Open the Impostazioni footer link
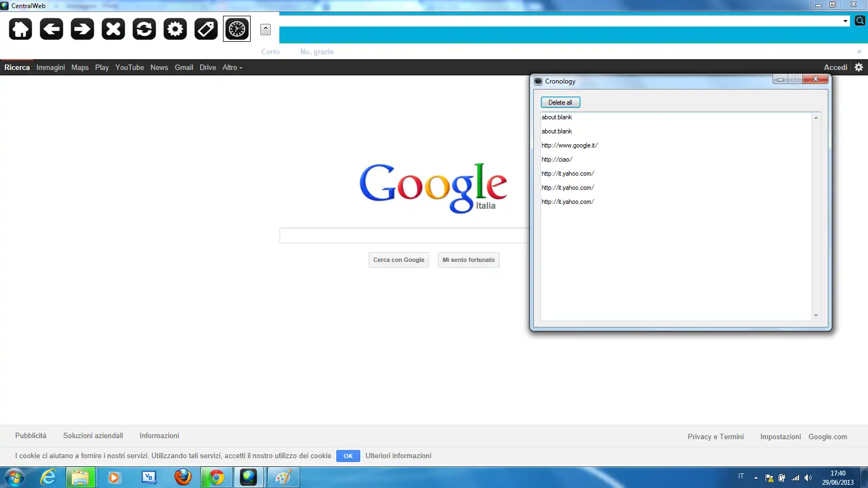 (x=781, y=436)
